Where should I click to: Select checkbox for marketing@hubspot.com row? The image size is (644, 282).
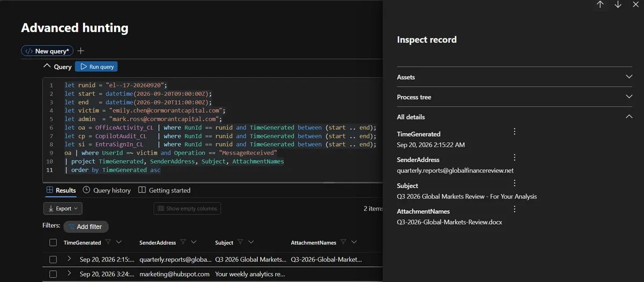[53, 274]
